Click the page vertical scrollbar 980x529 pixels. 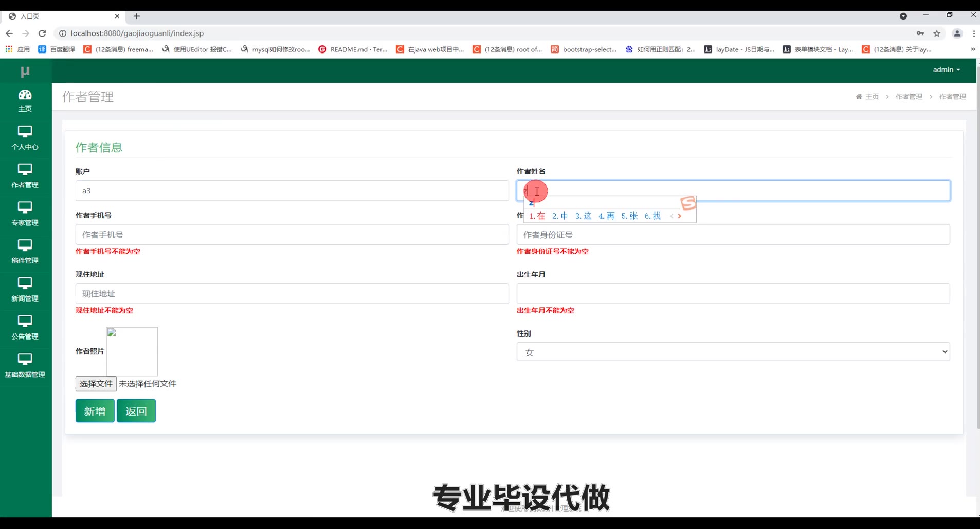[978, 247]
